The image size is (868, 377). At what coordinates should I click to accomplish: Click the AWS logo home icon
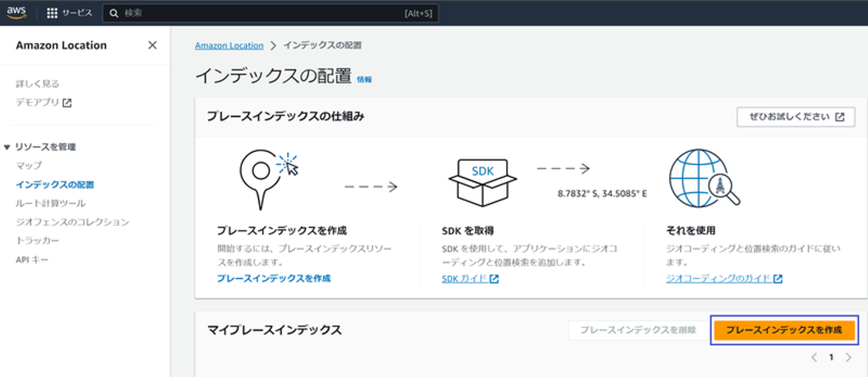(x=17, y=13)
